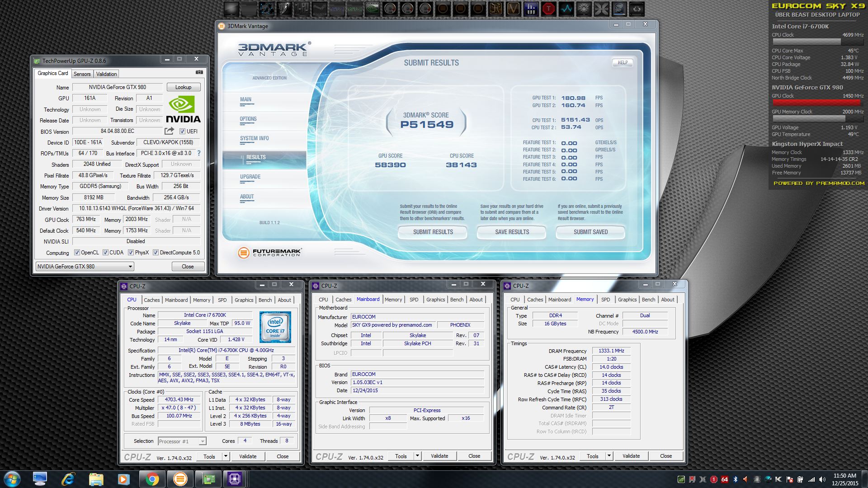
Task: Click the red ThrottleStop T dock icon
Action: tap(549, 9)
